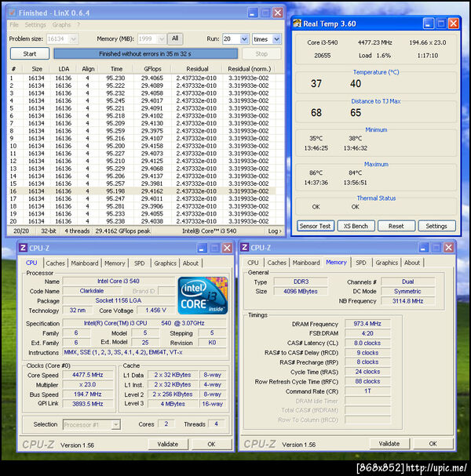This screenshot has width=471, height=476.
Task: Switch to Mainboard tab in right CPU-Z
Action: click(306, 263)
